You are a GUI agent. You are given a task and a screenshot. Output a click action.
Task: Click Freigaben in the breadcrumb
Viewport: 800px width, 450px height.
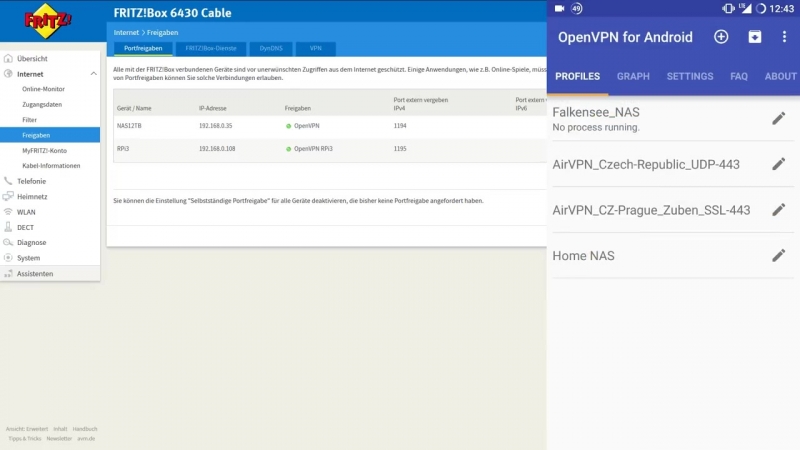[x=162, y=32]
